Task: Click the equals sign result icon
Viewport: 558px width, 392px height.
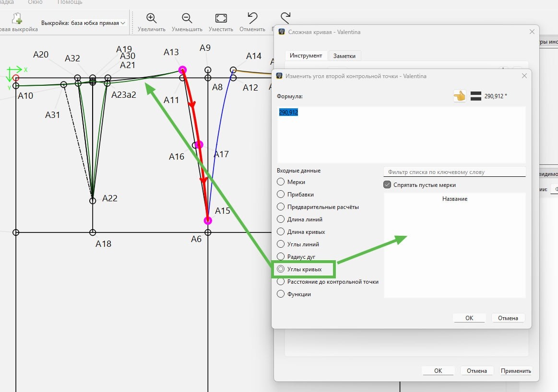Action: [476, 96]
